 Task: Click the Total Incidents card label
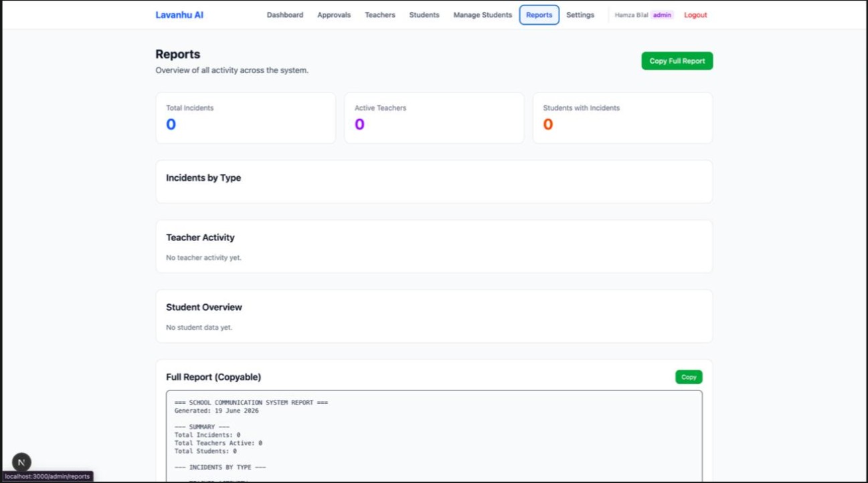[190, 108]
